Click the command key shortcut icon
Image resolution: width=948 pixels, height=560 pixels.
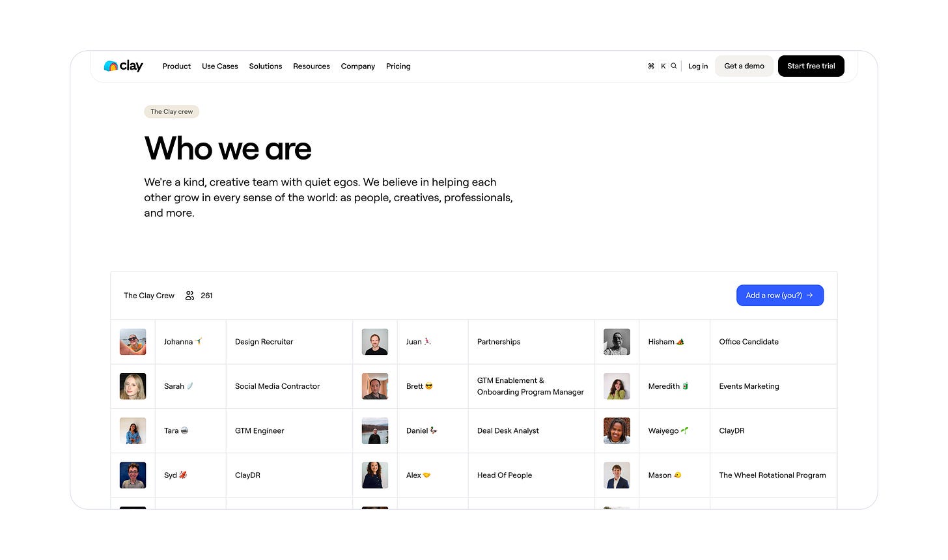(x=651, y=66)
